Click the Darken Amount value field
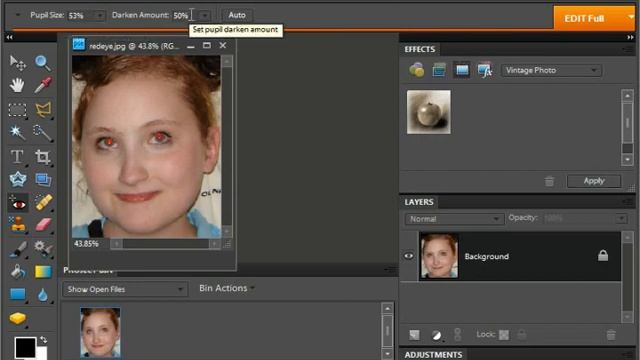640x360 pixels. 186,16
